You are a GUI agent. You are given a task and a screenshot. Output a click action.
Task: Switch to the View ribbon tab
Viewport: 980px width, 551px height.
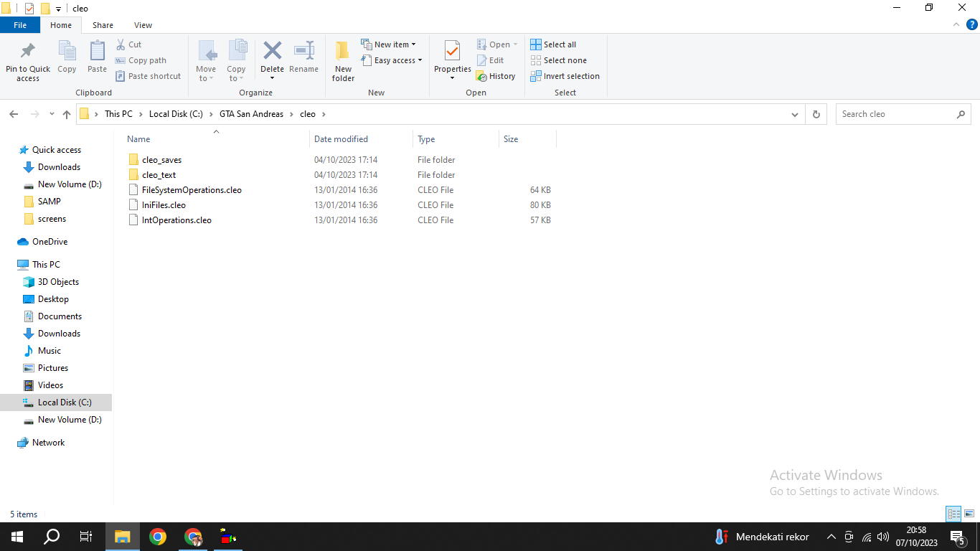click(143, 25)
